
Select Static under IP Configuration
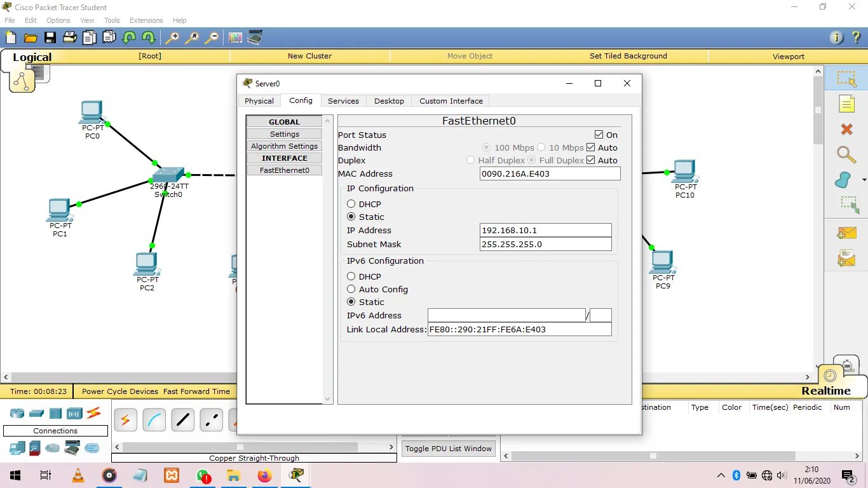[351, 217]
